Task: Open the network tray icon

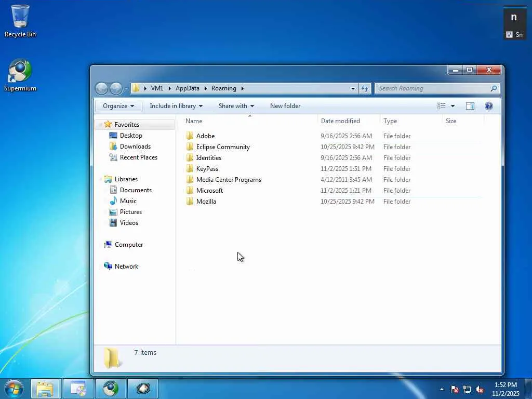Action: coord(467,389)
